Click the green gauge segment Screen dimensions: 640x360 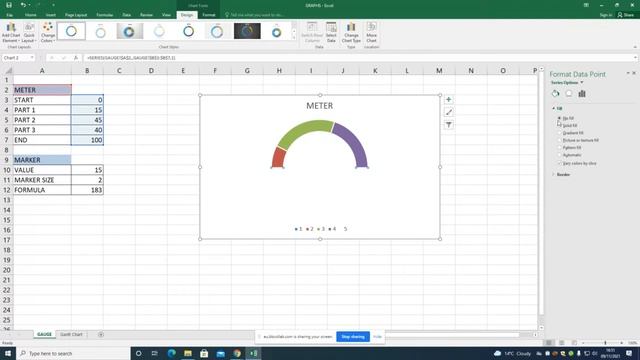pos(303,131)
